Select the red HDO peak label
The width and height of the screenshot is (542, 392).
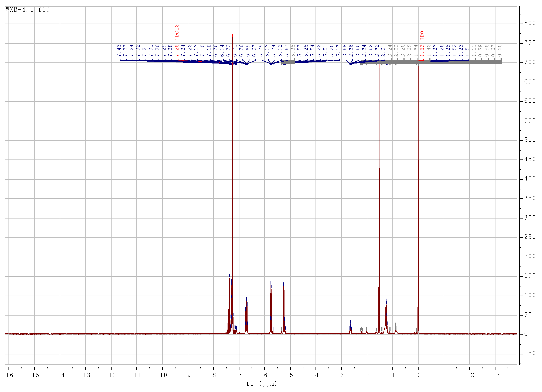pyautogui.click(x=422, y=36)
